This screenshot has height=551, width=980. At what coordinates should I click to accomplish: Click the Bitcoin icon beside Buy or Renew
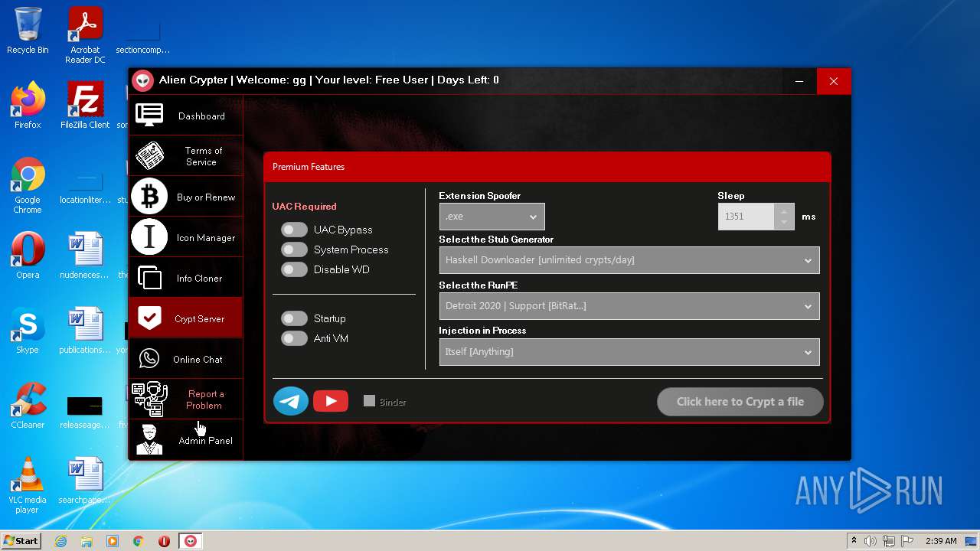coord(149,197)
